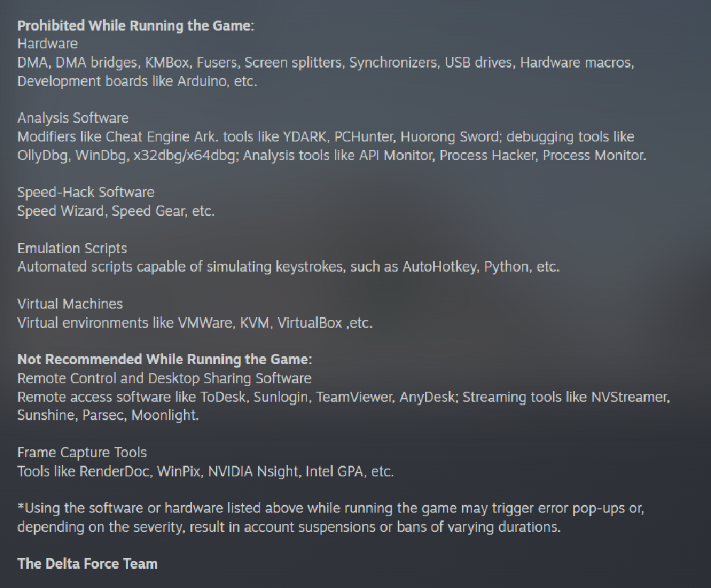The width and height of the screenshot is (711, 588).
Task: Click 'RenderDoc' in the frame capture list
Action: [114, 471]
